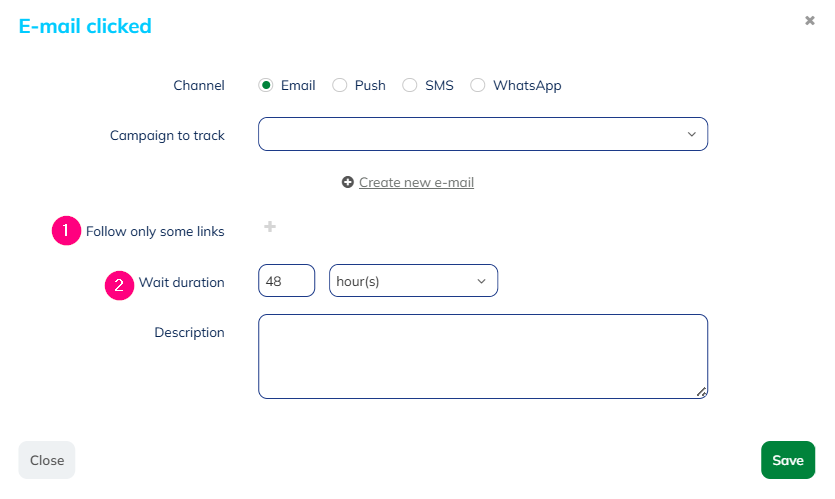Click the E-mail clicked dialog title

pyautogui.click(x=85, y=26)
